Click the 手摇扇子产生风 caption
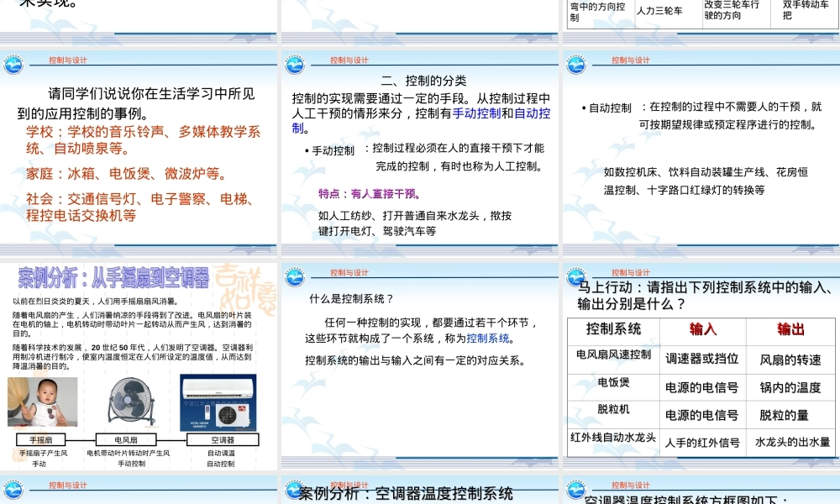This screenshot has height=504, width=840. (44, 453)
